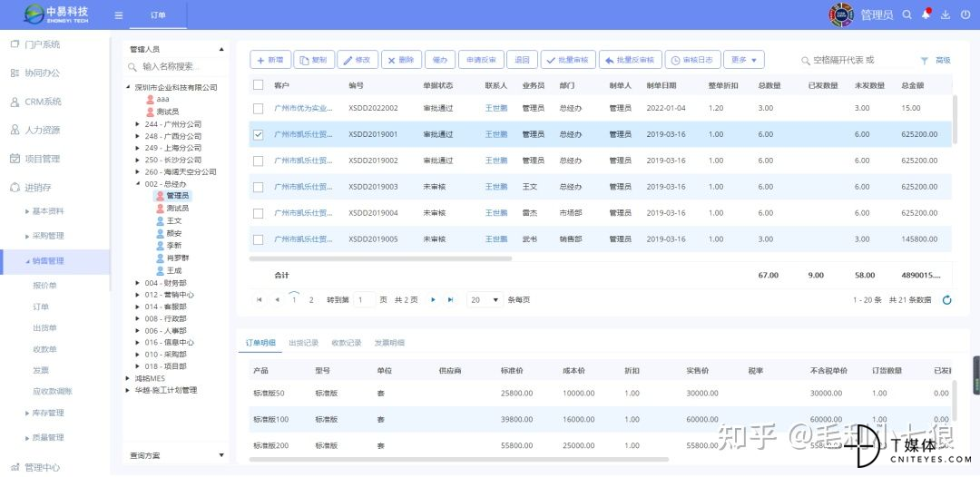Toggle the select-all checkbox in the table header
980x477 pixels.
coord(258,85)
